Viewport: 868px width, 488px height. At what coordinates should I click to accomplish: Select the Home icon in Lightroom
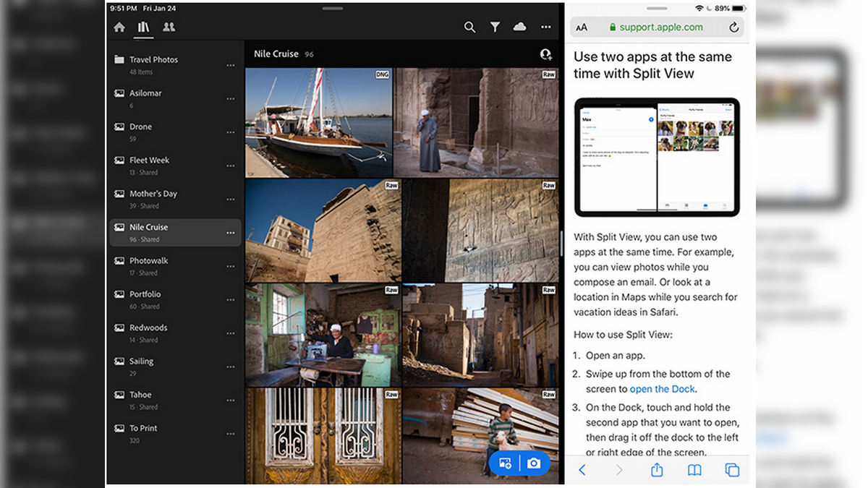pyautogui.click(x=119, y=27)
